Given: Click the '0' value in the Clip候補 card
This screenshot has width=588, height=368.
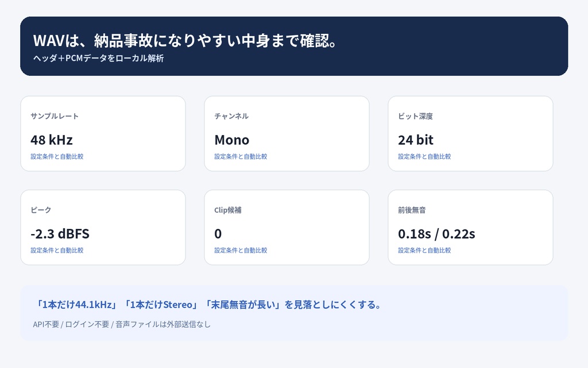Looking at the screenshot, I should [x=218, y=233].
